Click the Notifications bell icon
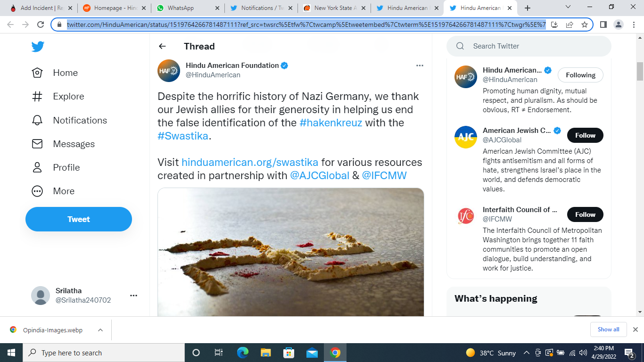Viewport: 644px width, 362px height. 37,120
